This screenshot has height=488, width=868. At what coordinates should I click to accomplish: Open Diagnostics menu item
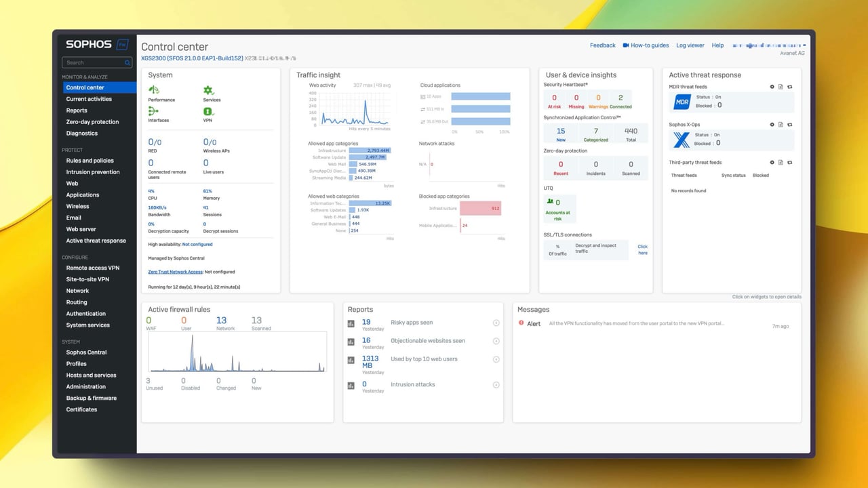click(x=82, y=134)
